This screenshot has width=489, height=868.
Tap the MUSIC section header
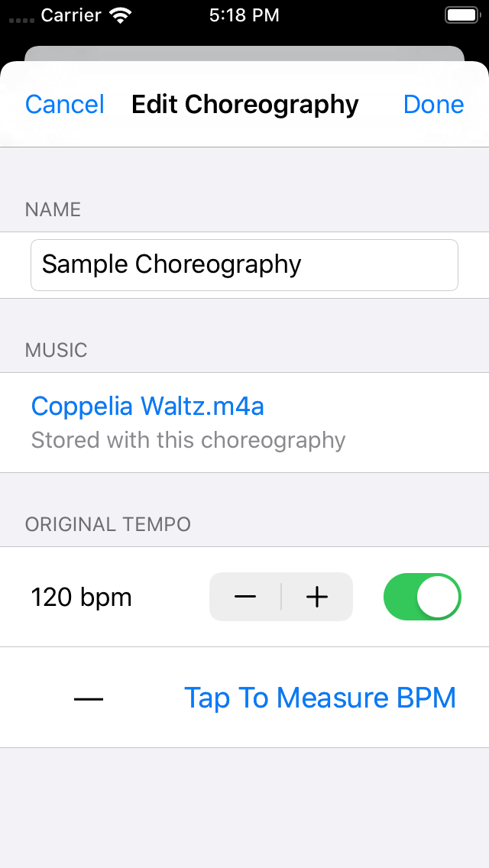(57, 350)
